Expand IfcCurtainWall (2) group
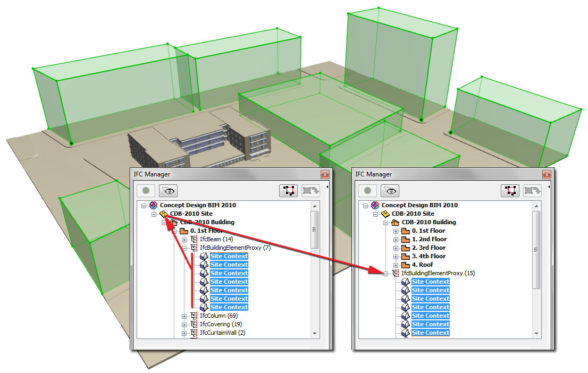Screen dimensions: 588x373 [x=184, y=333]
